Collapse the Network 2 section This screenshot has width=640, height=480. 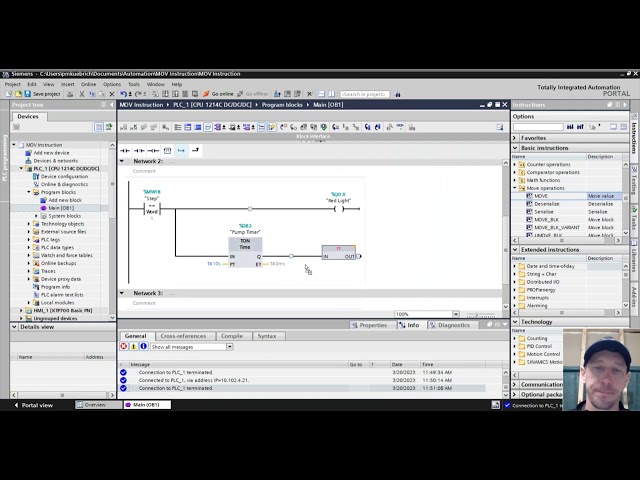122,161
